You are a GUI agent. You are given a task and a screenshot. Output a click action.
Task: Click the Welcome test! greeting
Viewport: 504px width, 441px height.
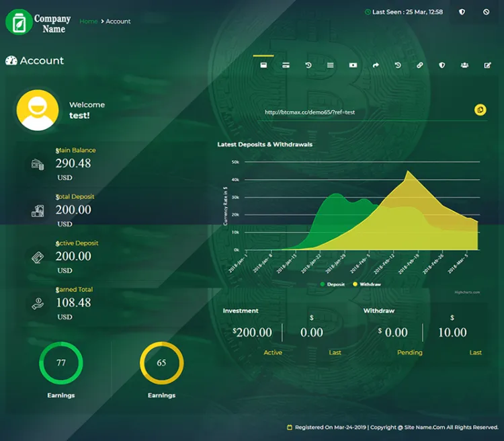point(87,110)
